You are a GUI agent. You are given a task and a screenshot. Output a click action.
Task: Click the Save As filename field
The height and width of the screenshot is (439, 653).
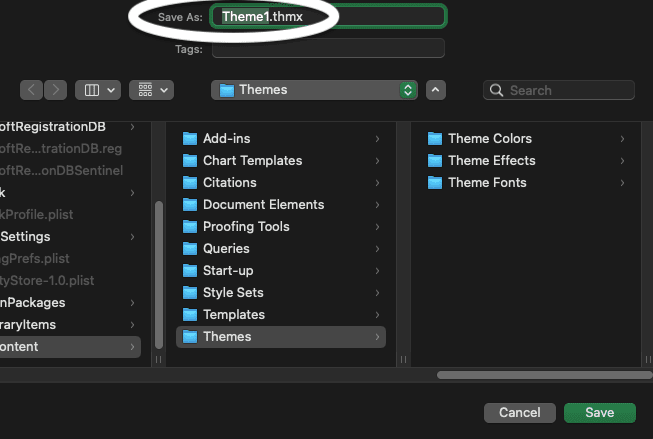point(328,17)
